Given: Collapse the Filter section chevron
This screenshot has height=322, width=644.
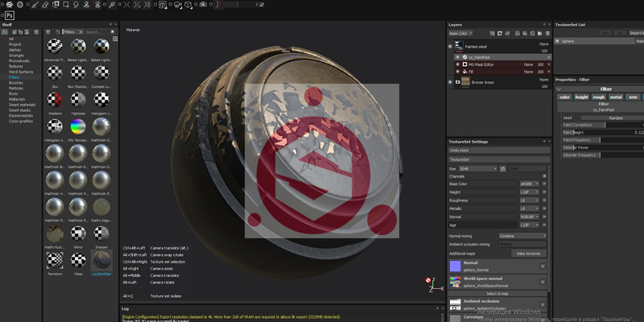Looking at the screenshot, I should click(559, 89).
